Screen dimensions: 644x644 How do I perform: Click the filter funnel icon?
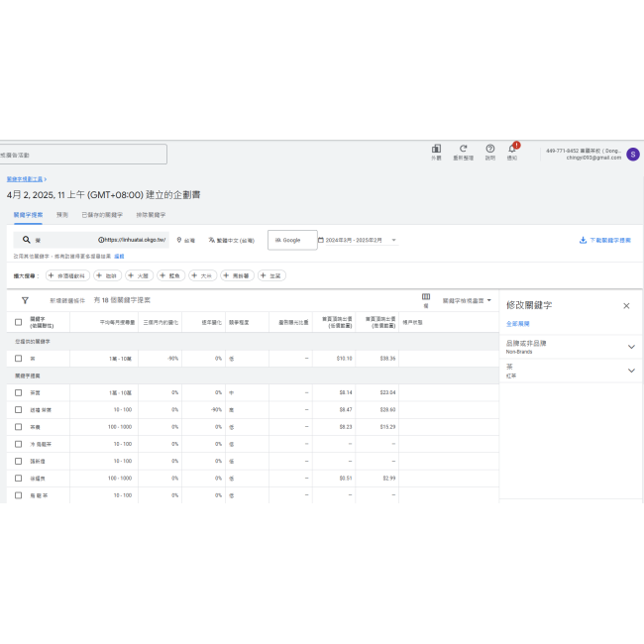25,299
